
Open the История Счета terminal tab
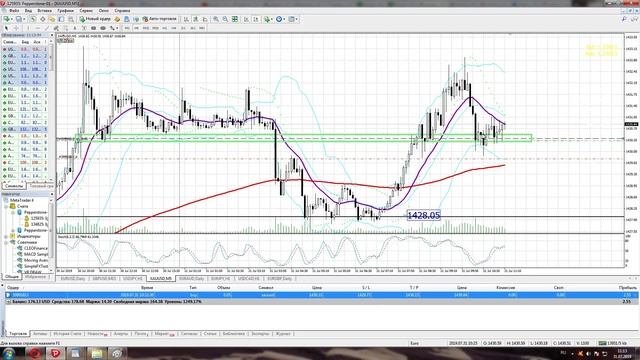pyautogui.click(x=67, y=334)
